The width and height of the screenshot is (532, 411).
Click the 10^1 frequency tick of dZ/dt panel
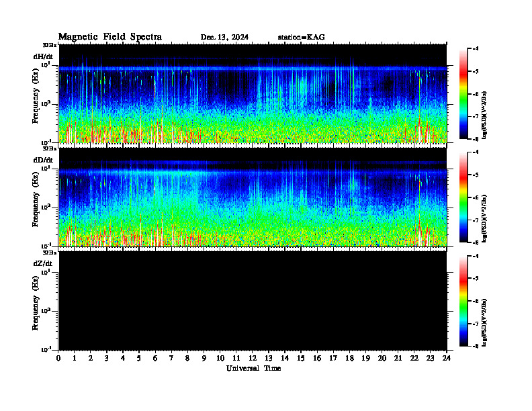46,272
